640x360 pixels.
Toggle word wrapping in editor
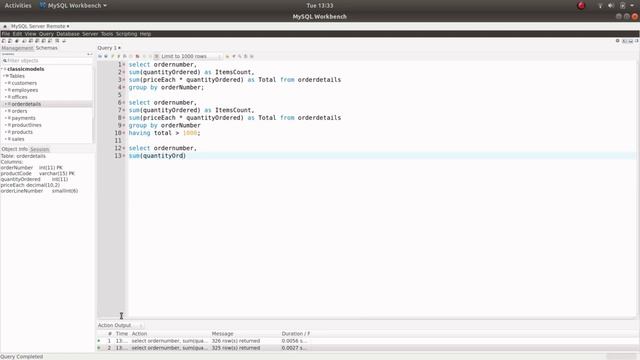(251, 56)
